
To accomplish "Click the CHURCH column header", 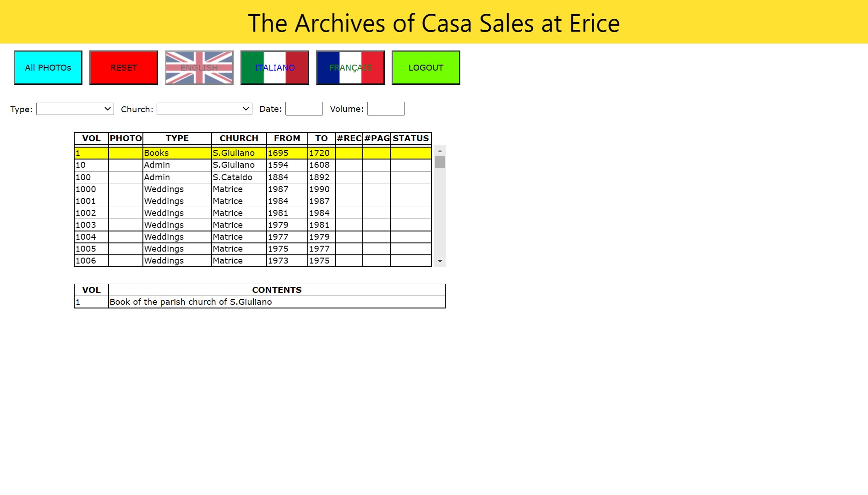I will (239, 138).
